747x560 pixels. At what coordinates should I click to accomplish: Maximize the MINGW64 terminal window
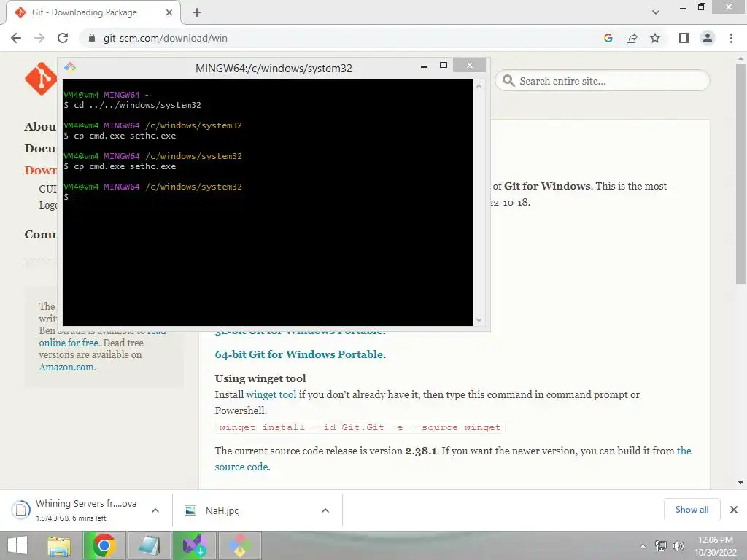coord(443,65)
